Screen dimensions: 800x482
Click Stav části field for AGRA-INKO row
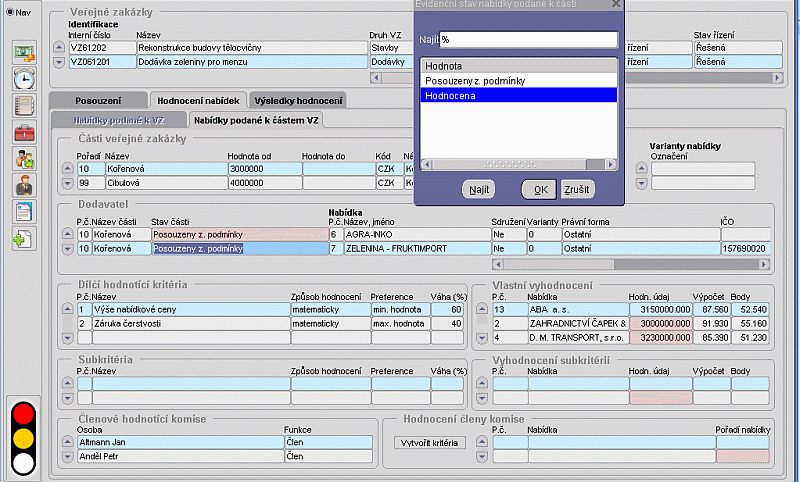pyautogui.click(x=240, y=235)
